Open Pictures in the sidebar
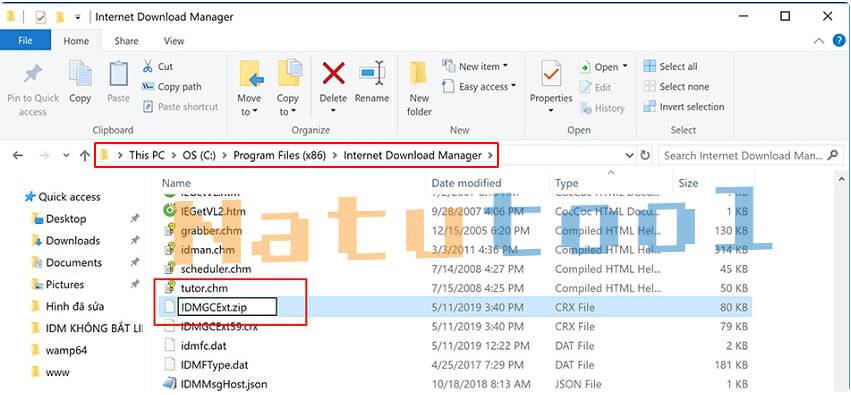Viewport: 851px width, 395px height. pyautogui.click(x=58, y=284)
